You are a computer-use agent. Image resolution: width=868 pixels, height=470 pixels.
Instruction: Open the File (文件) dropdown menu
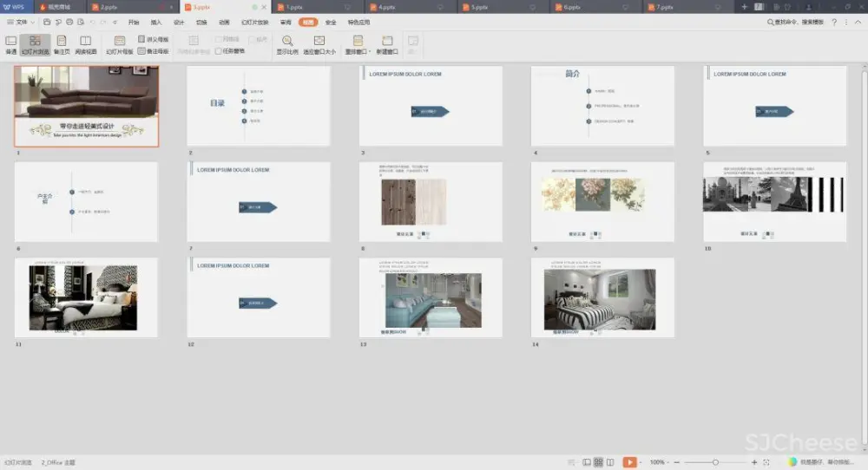tap(22, 22)
